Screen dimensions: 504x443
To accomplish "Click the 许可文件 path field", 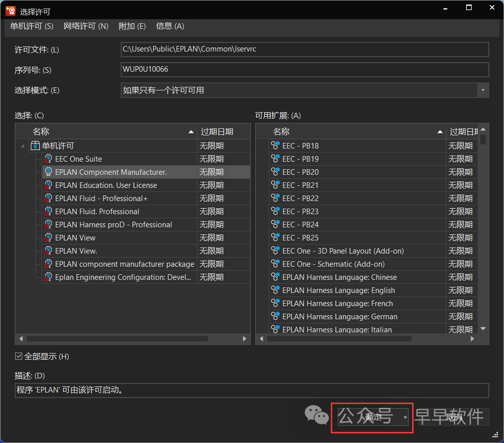I will pyautogui.click(x=305, y=50).
